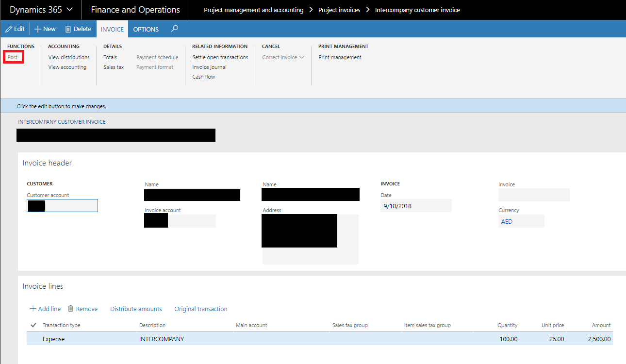
Task: Click the New plus icon
Action: click(x=38, y=29)
